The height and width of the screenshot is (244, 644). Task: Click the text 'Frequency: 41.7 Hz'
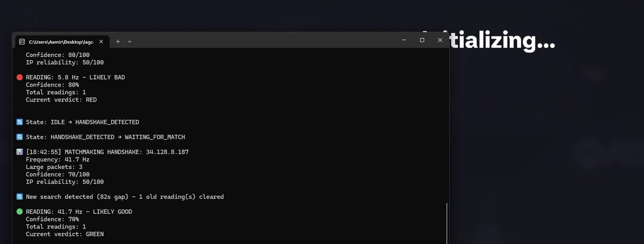[57, 160]
